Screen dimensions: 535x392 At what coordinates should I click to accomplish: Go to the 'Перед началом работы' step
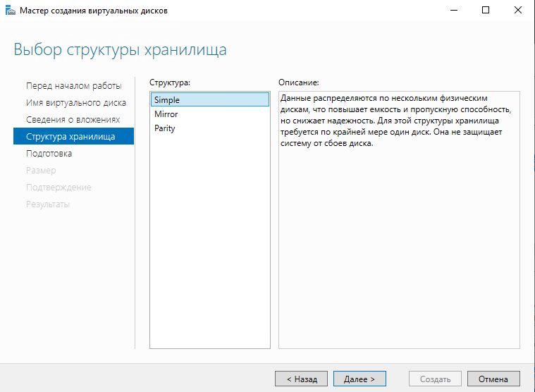(74, 85)
